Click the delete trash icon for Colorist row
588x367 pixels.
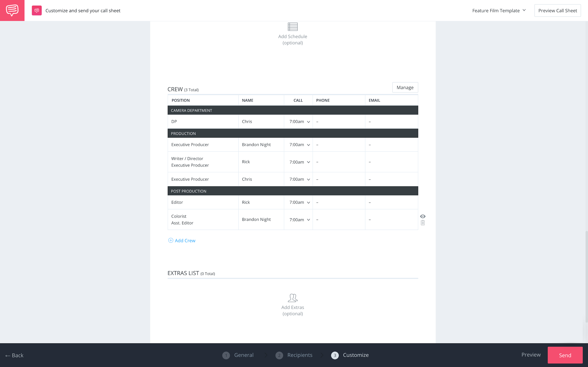tap(423, 223)
